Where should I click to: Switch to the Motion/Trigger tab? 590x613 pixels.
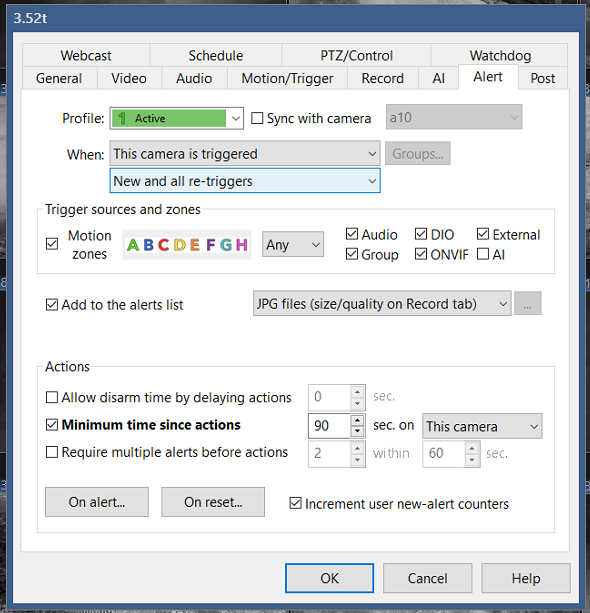point(287,78)
